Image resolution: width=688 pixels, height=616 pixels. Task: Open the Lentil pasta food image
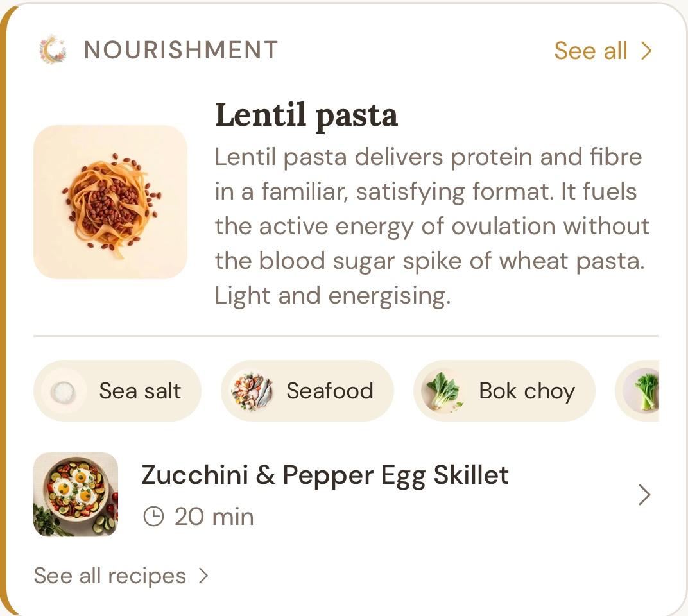click(110, 202)
